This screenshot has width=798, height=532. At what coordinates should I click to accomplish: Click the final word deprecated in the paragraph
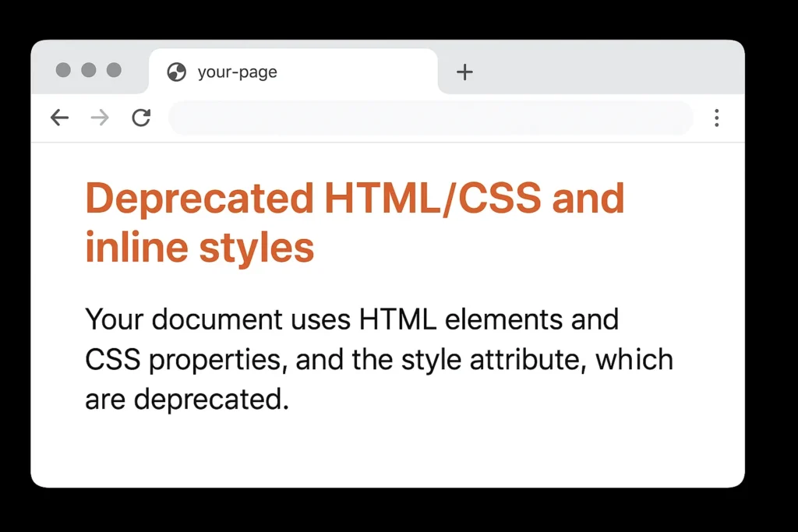pos(211,400)
